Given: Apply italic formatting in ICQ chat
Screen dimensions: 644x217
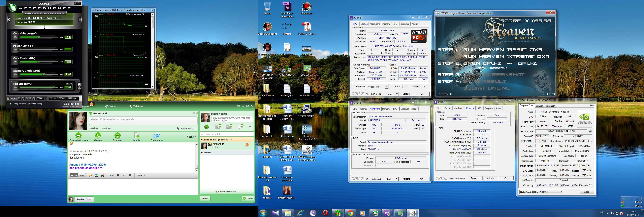Looking at the screenshot, I should (124, 175).
